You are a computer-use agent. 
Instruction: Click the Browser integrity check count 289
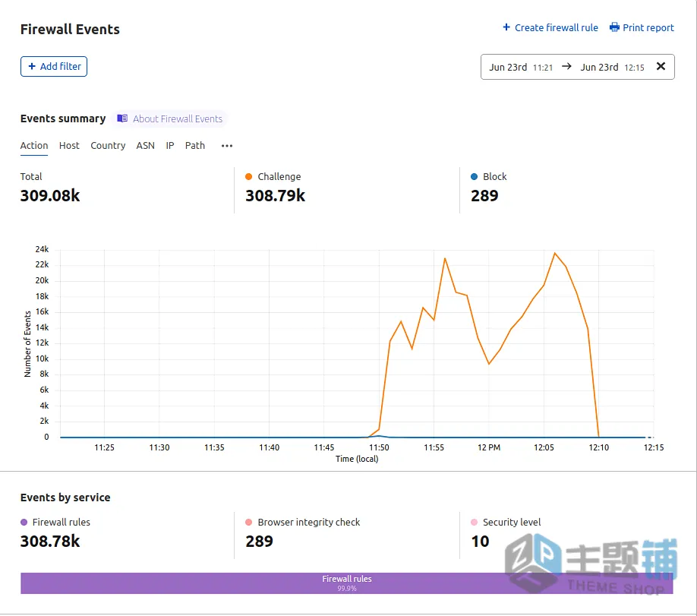259,542
